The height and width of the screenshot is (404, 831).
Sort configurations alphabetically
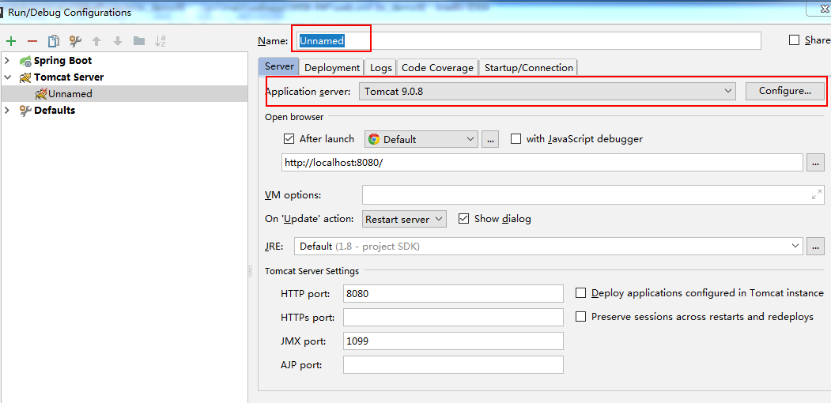pyautogui.click(x=160, y=41)
